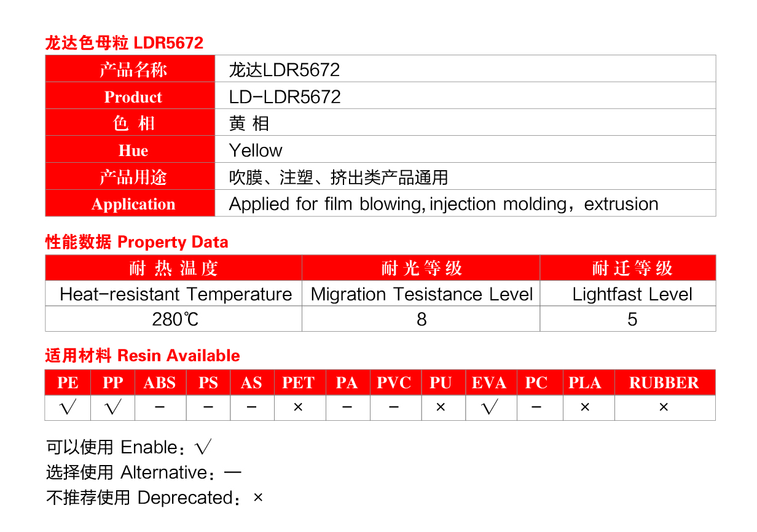Click the cross symbol under PLA
This screenshot has height=532, width=757.
(x=585, y=407)
